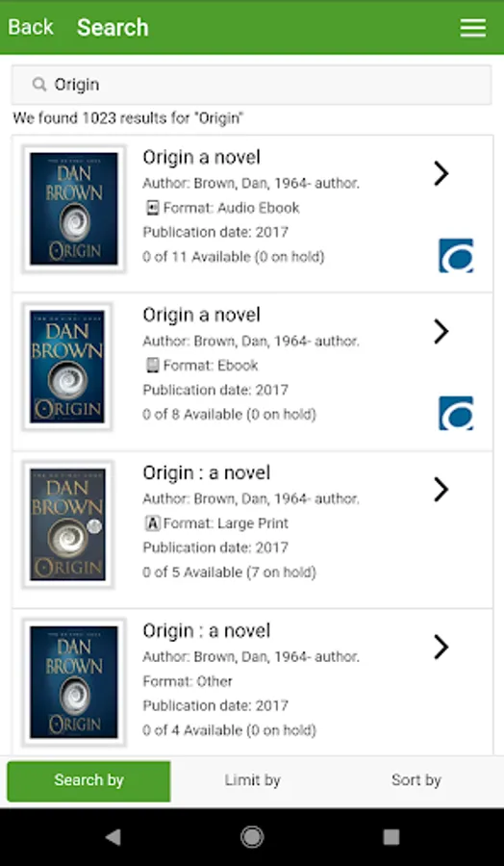
Task: Expand the Other format Origin result chevron
Action: coord(441,647)
